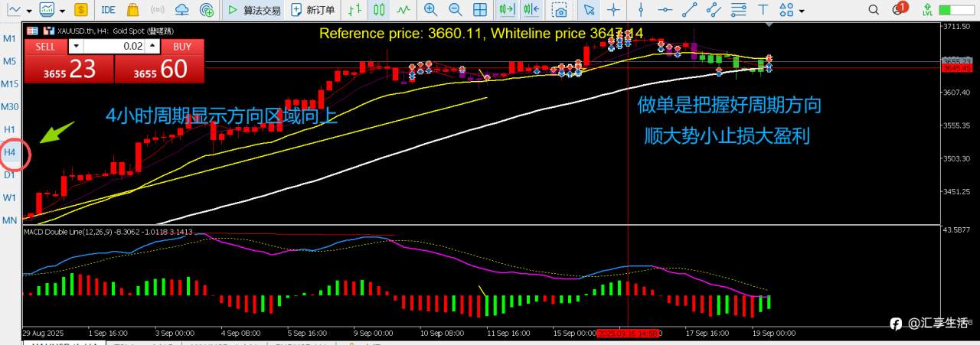Click the green LVL arrow icon
The width and height of the screenshot is (980, 345).
click(928, 10)
